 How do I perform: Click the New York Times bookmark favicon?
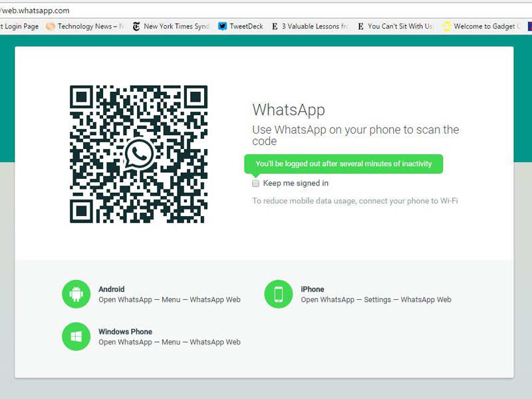pyautogui.click(x=136, y=27)
